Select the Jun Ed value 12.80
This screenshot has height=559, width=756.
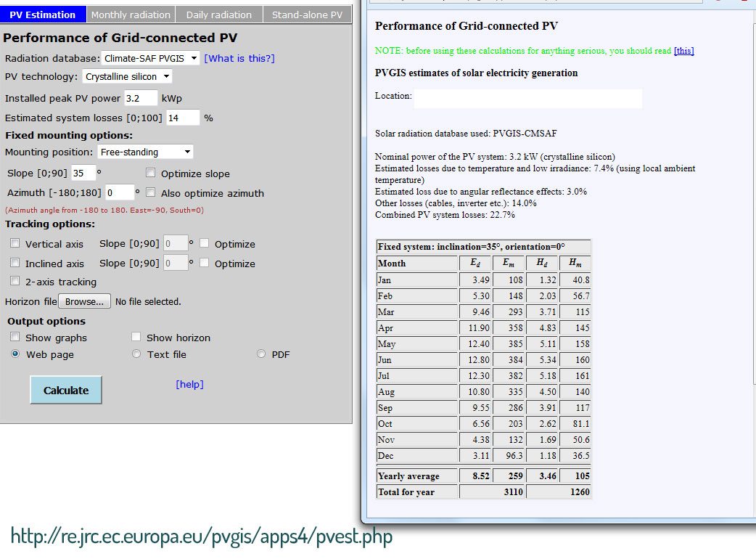coord(479,360)
